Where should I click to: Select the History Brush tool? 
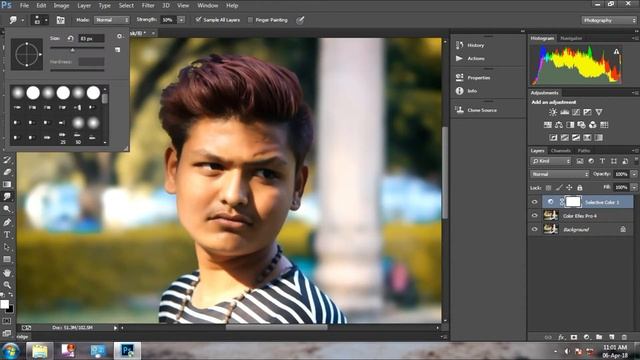(x=7, y=160)
